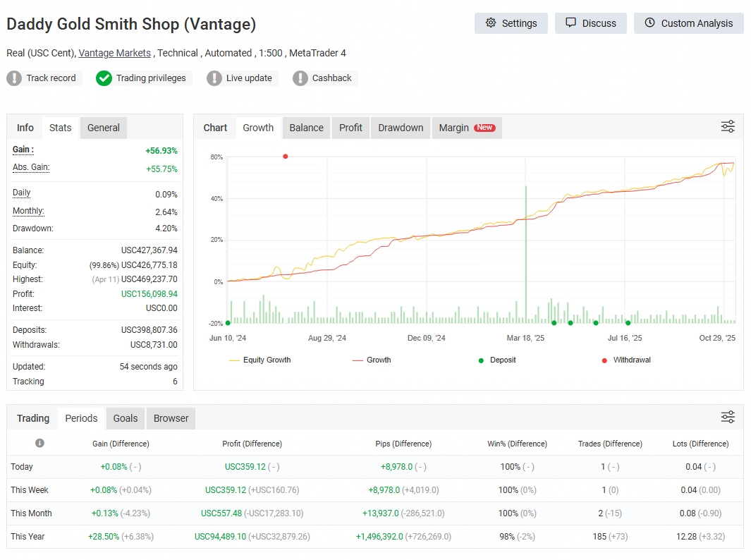Click the Live update status badge icon
This screenshot has width=751, height=560.
[215, 78]
